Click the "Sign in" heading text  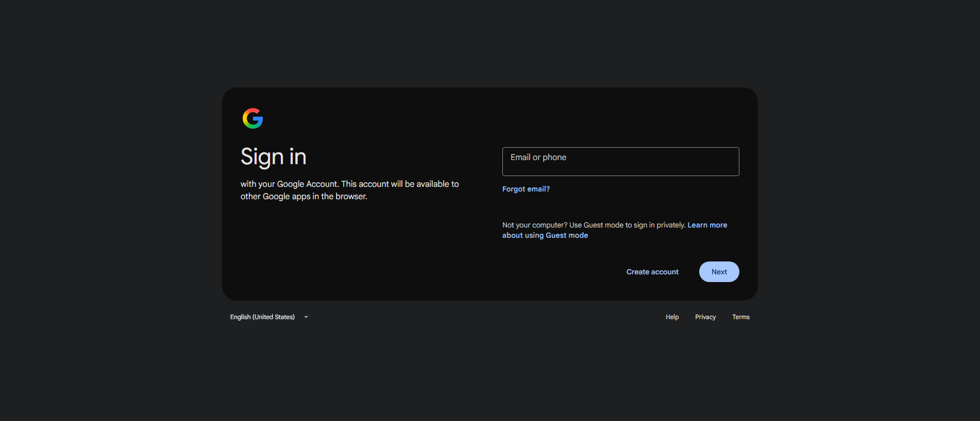[274, 157]
